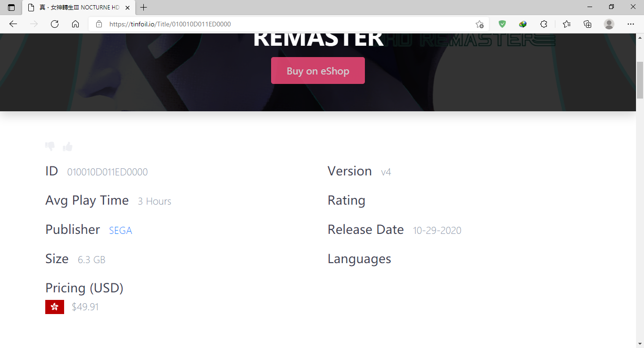Click the browser Back arrow
Screen dimensions: 644x348
(x=13, y=24)
